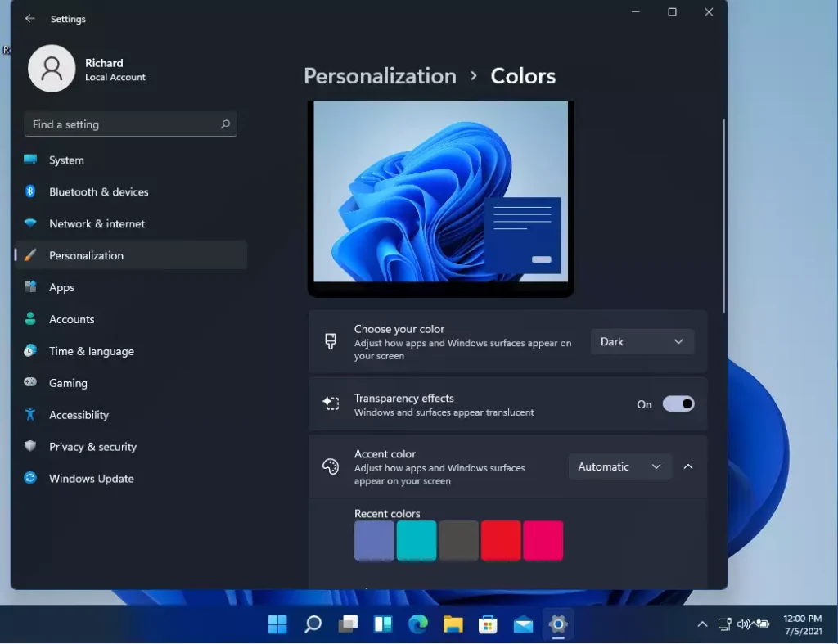Go to Apps settings
The image size is (838, 644).
click(x=131, y=287)
